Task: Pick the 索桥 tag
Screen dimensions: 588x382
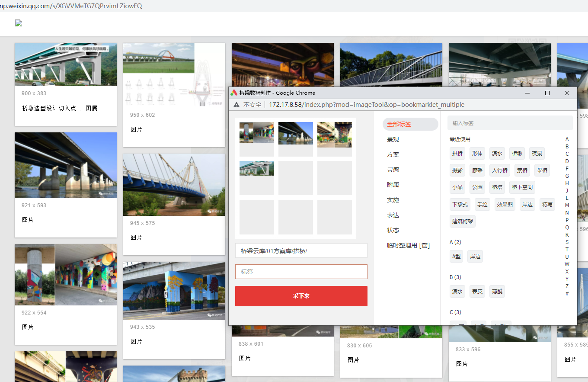Action: pos(522,170)
